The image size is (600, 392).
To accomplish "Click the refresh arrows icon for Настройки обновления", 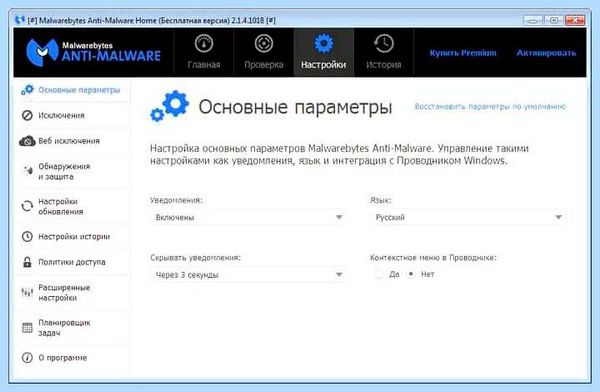I will pos(27,206).
